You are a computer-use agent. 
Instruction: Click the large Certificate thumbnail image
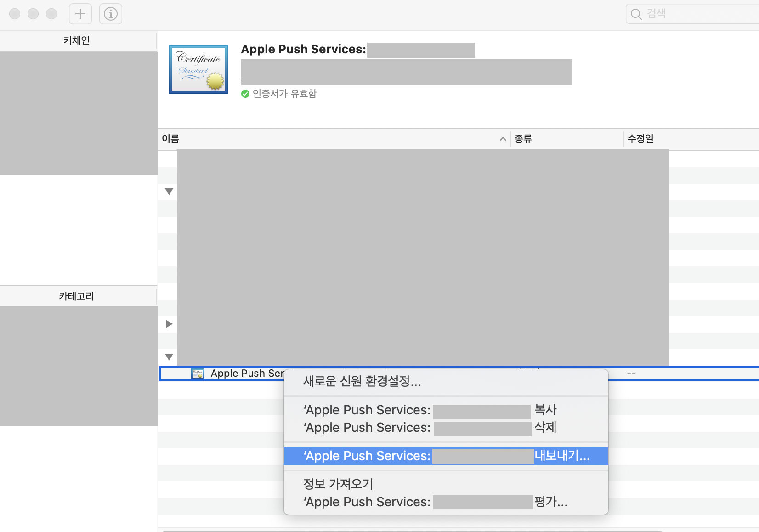pyautogui.click(x=198, y=69)
